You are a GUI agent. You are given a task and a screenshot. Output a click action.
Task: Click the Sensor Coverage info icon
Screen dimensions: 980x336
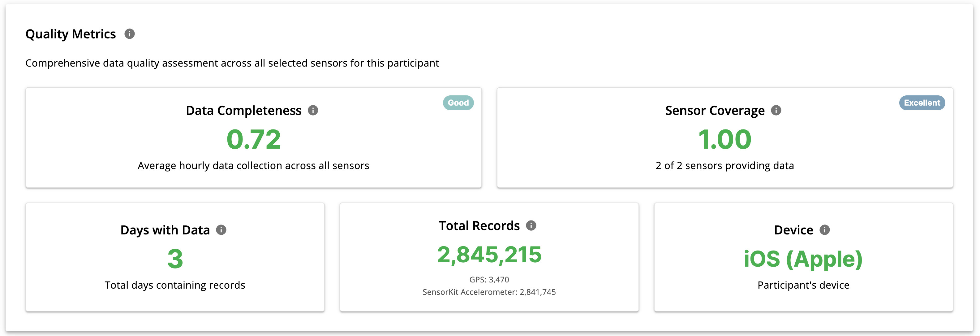pyautogui.click(x=776, y=111)
